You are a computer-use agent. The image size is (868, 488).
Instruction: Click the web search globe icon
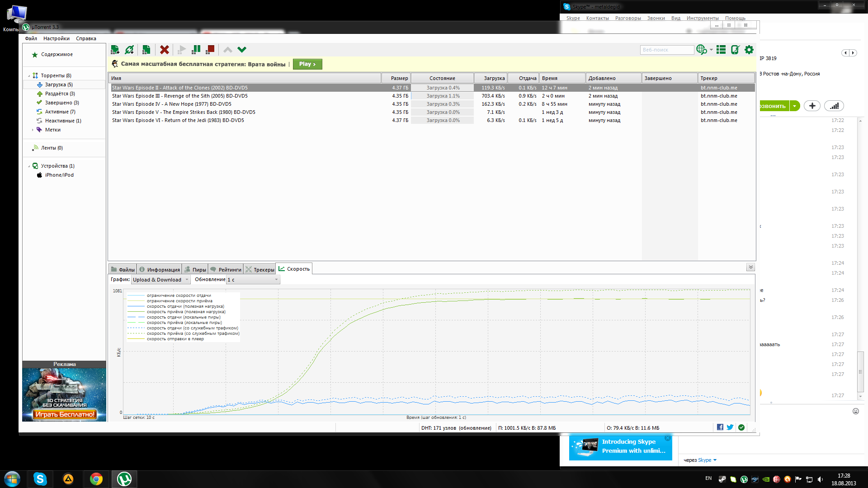(x=702, y=50)
